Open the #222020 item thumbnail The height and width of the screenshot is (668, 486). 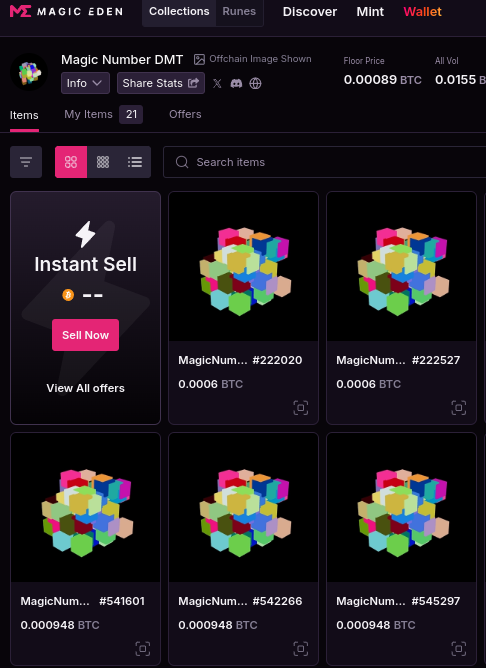243,267
